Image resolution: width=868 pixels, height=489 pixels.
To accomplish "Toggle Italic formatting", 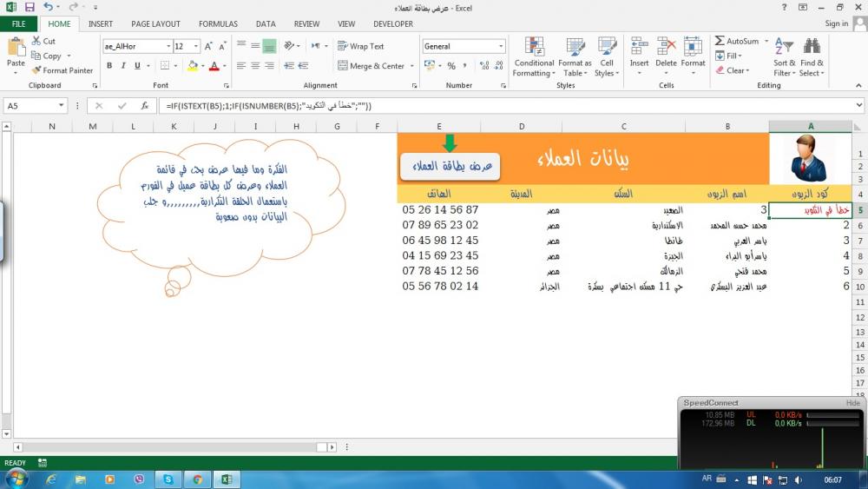I will click(124, 66).
